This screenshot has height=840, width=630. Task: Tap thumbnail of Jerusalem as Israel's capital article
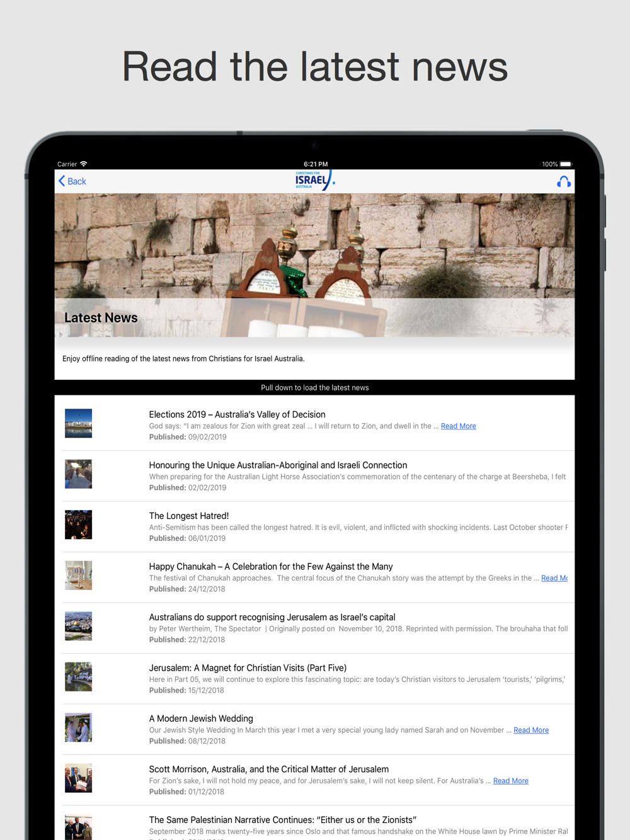[x=78, y=626]
